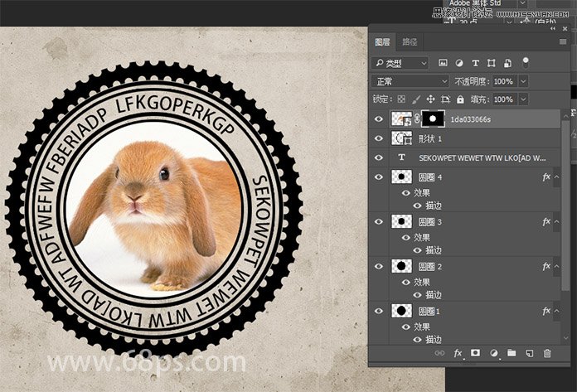
Task: Hide the 圆圈 2 layer
Action: click(378, 266)
